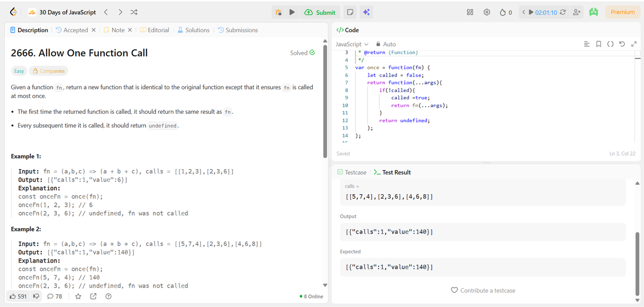Click the 02:01:10 timer value
This screenshot has height=307, width=644.
546,12
